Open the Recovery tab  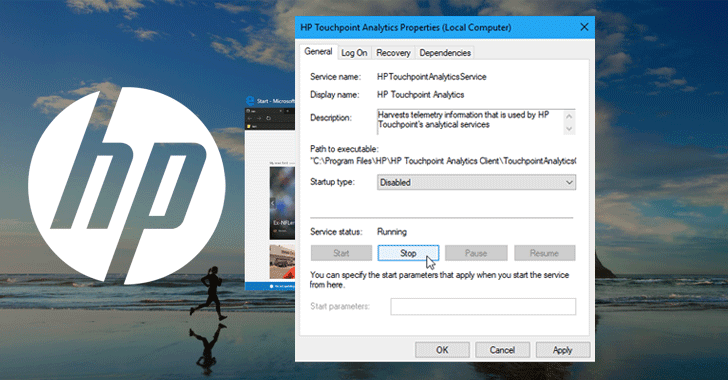(x=393, y=53)
